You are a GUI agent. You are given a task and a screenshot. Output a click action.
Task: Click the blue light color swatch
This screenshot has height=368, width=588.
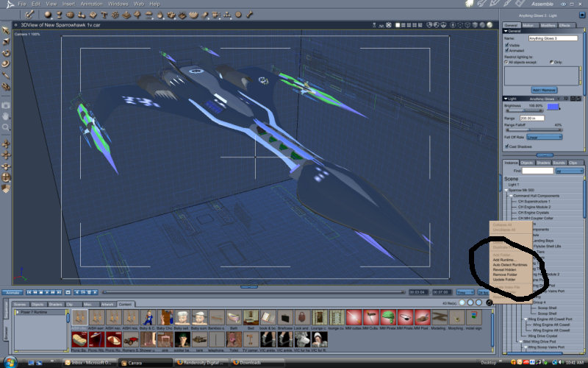point(552,107)
